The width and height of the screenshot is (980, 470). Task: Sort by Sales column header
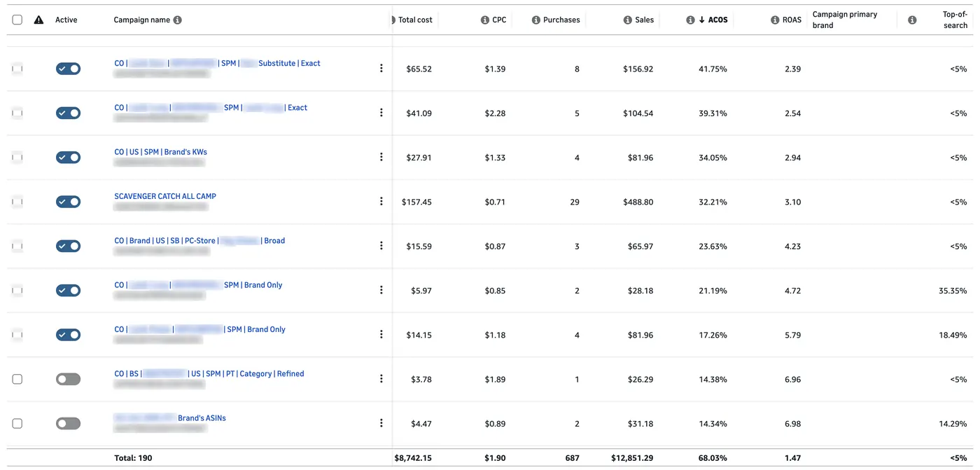pos(645,20)
